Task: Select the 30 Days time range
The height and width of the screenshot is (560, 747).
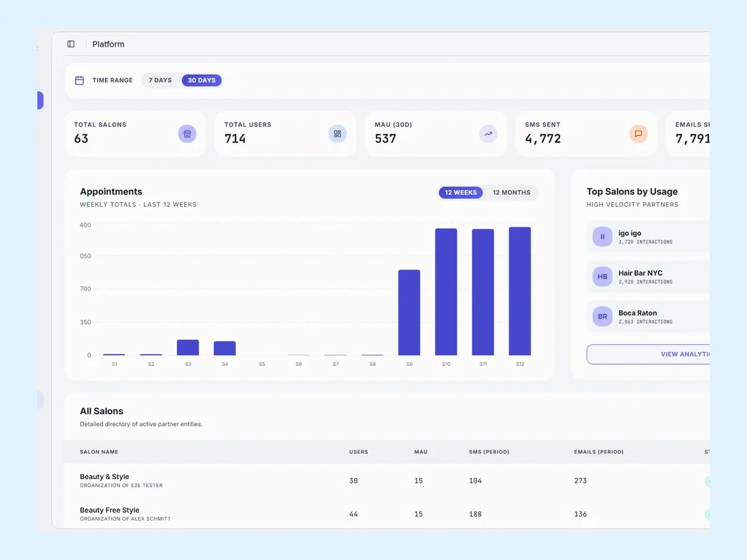Action: coord(202,80)
